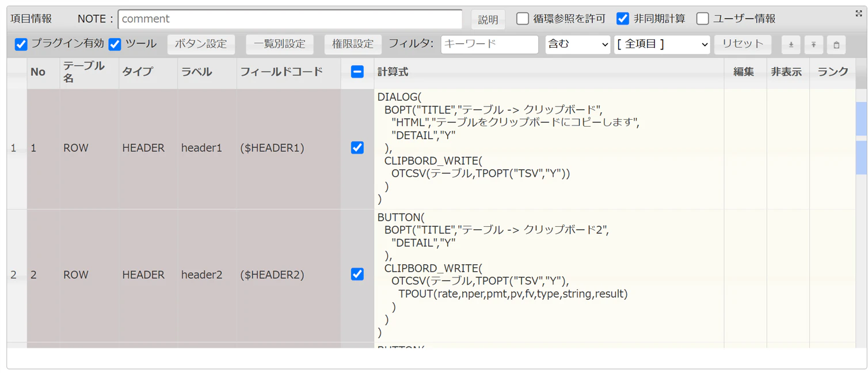Toggle the select-all checkbox in the column header
This screenshot has width=868, height=373.
coord(357,72)
